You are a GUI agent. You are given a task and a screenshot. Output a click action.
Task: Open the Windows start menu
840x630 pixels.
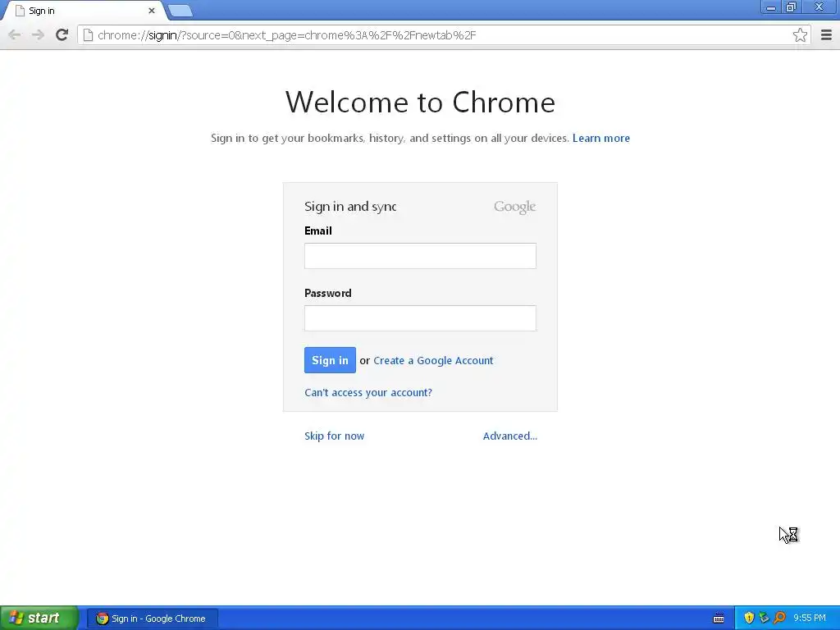[x=39, y=619]
